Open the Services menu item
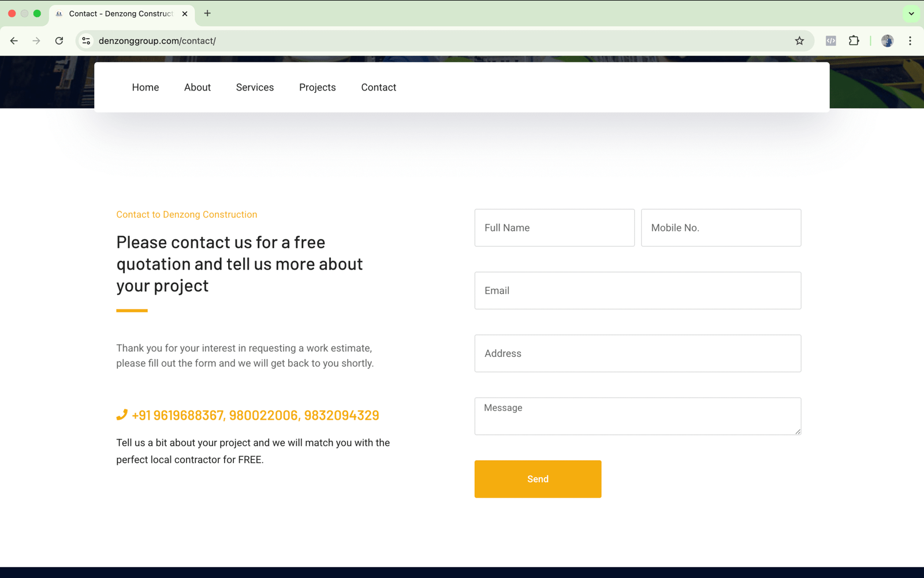The image size is (924, 578). click(x=255, y=87)
